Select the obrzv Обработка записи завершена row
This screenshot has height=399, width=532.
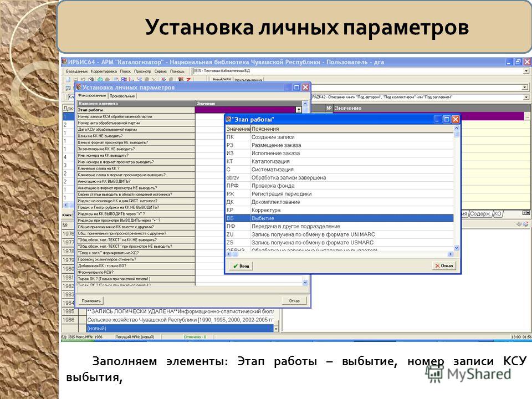click(x=339, y=178)
